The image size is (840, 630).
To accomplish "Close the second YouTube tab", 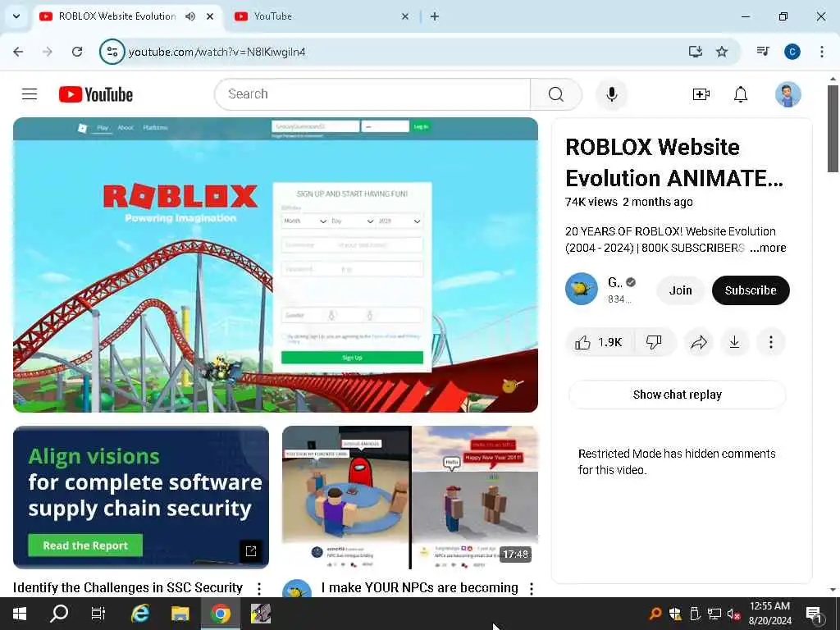I will 405,16.
